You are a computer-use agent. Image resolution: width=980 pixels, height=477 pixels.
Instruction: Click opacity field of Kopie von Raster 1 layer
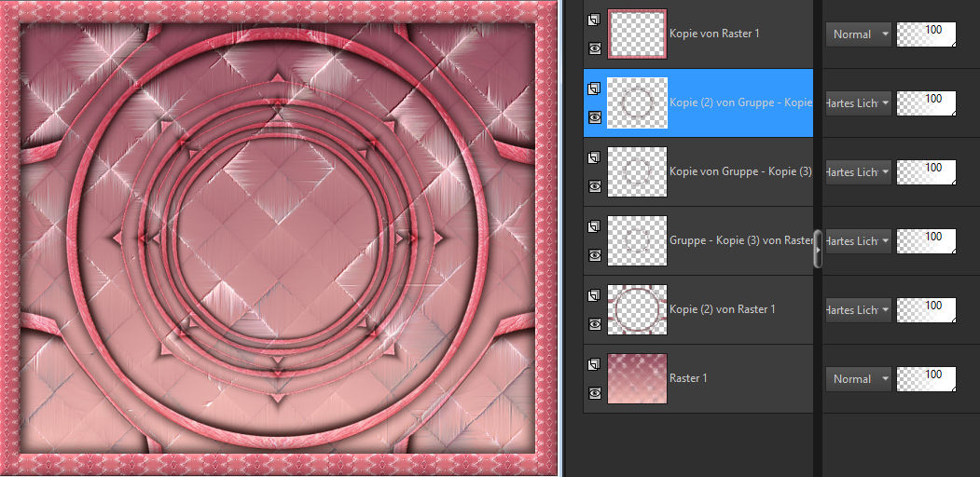point(925,34)
